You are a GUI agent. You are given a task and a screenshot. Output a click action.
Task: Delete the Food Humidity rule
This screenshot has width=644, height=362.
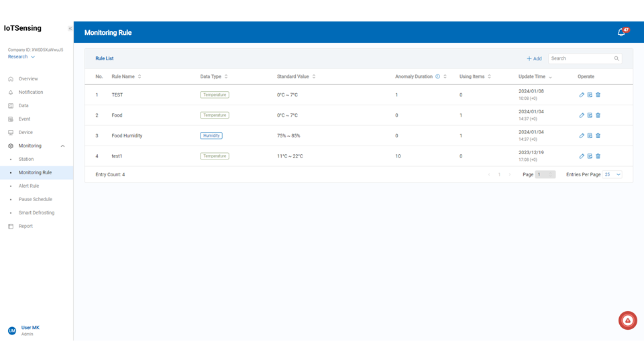tap(598, 136)
